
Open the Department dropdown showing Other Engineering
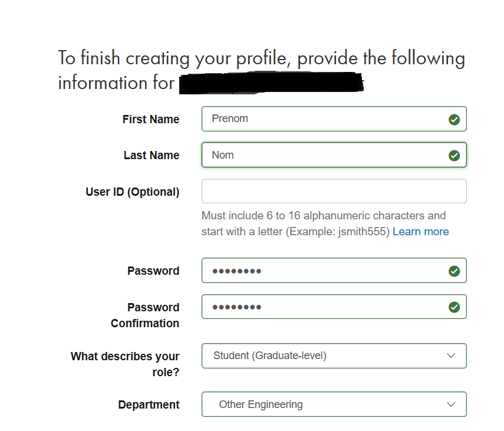pyautogui.click(x=324, y=404)
